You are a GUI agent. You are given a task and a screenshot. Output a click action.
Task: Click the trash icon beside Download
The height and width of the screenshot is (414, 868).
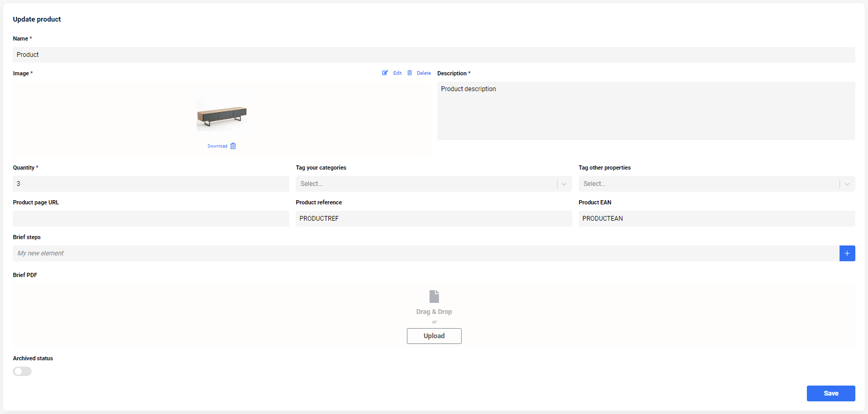[233, 146]
